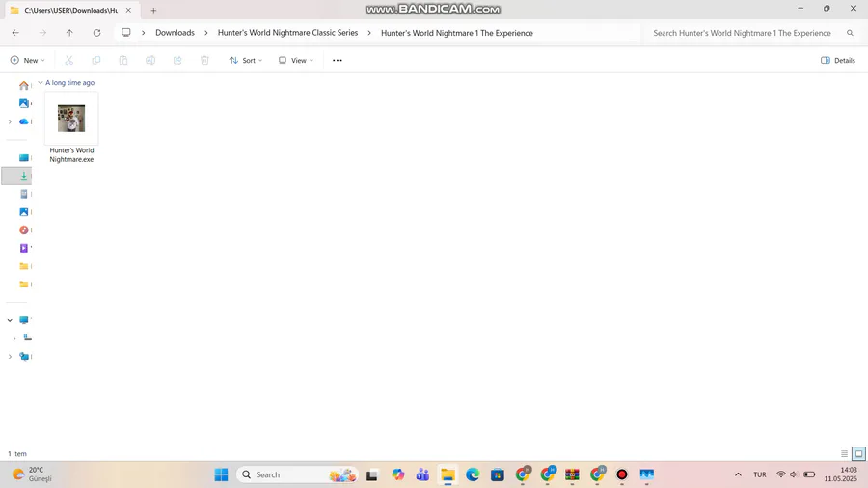Open the View dropdown menu
The image size is (868, 488).
coord(296,60)
